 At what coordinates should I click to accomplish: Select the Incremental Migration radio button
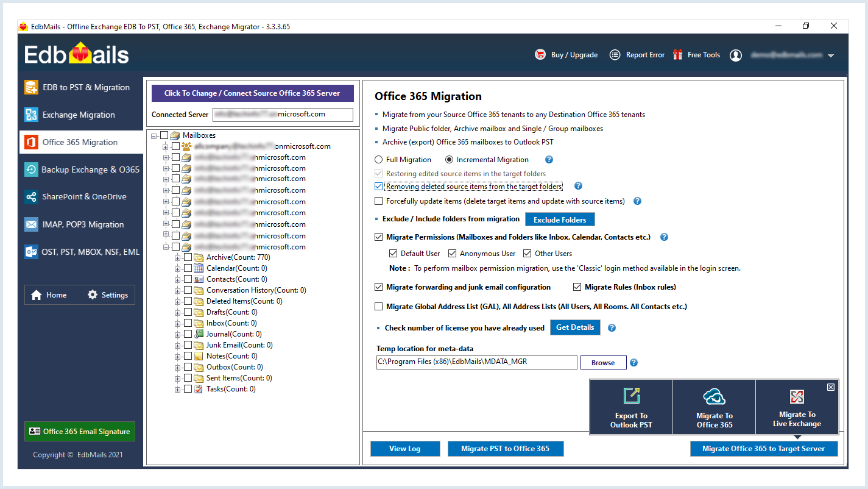[450, 160]
